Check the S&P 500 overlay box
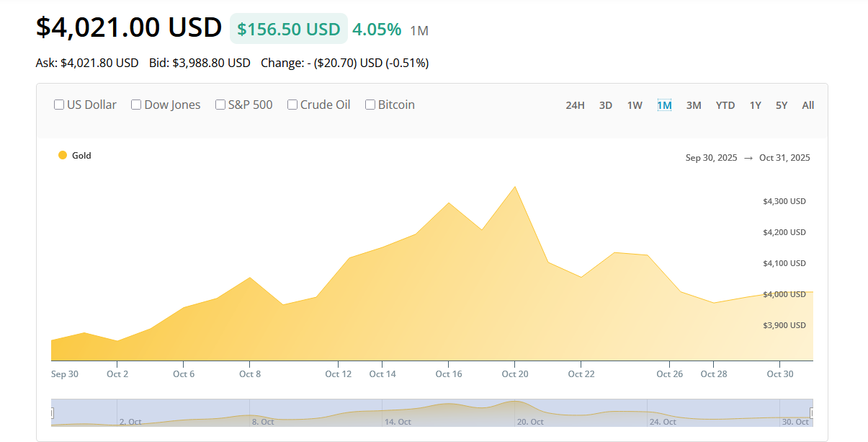Screen dimensions: 868x442 pos(220,105)
